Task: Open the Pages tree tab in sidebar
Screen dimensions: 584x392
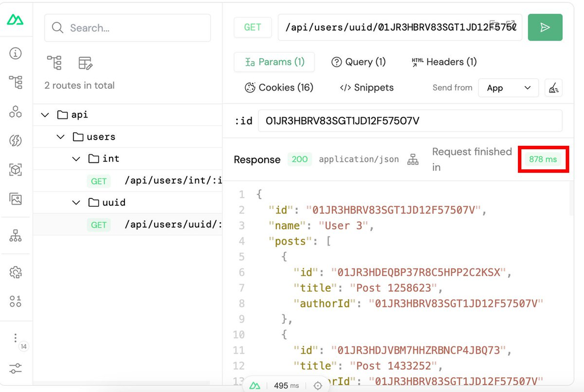Action: 15,82
